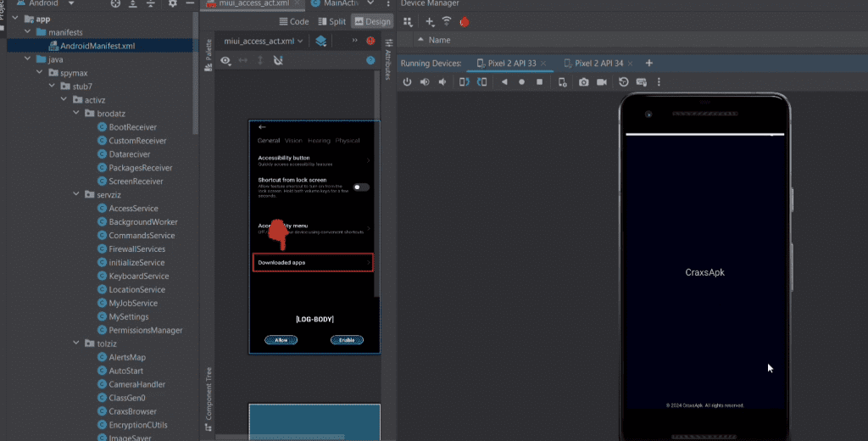The width and height of the screenshot is (868, 441).
Task: Raise emulator volume with speaker icon
Action: coord(424,82)
